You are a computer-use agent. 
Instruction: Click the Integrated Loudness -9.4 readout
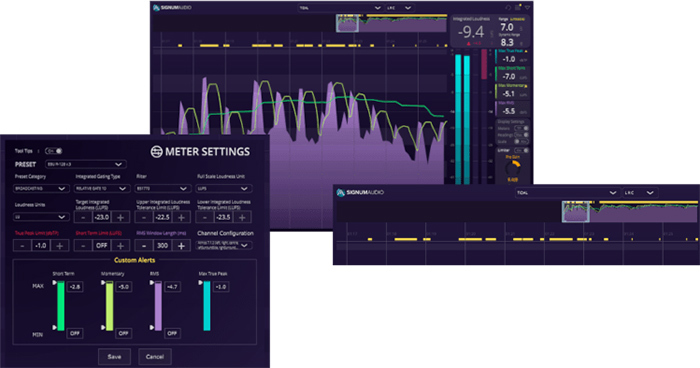coord(471,32)
